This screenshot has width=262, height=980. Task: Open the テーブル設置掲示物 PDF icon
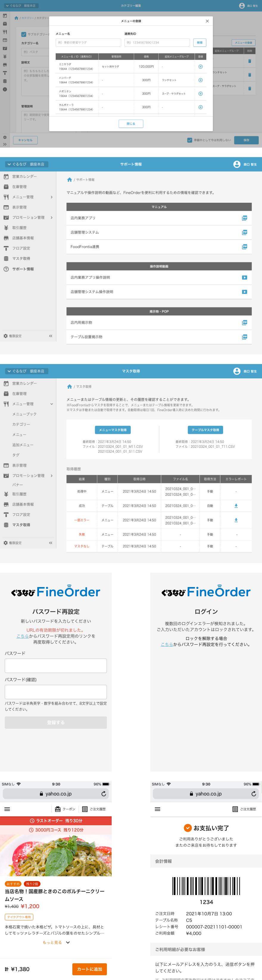click(244, 337)
